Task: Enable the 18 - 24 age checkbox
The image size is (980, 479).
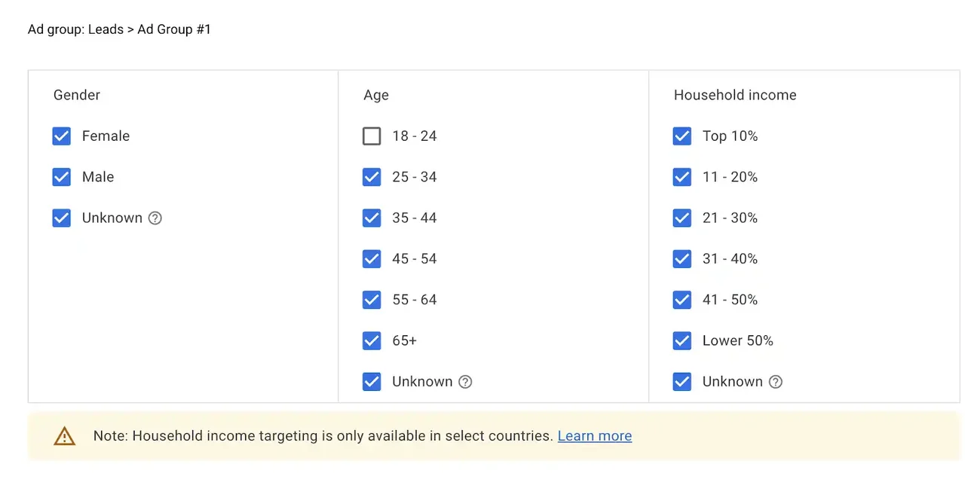Action: [372, 136]
